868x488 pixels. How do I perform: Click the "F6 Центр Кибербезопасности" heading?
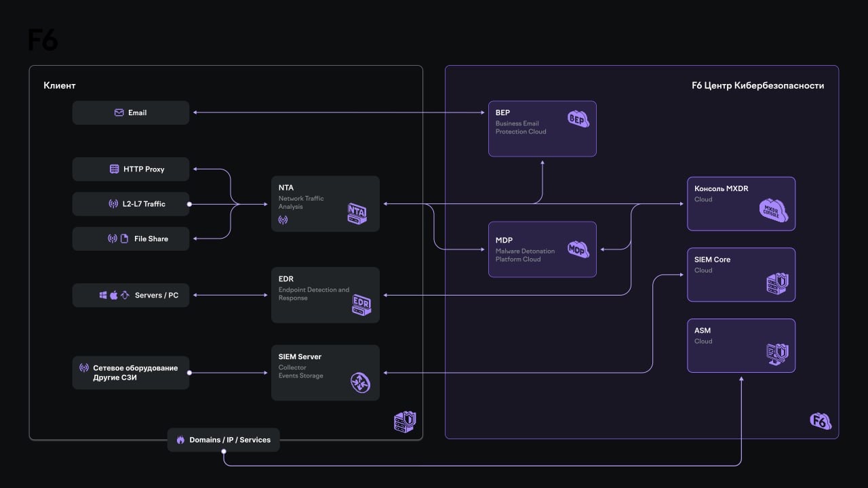757,85
